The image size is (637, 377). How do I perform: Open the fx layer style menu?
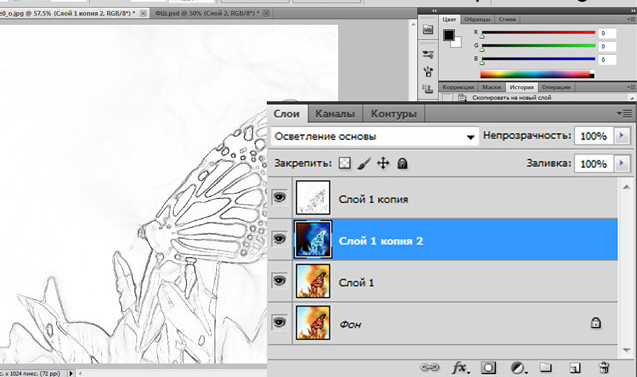(460, 368)
